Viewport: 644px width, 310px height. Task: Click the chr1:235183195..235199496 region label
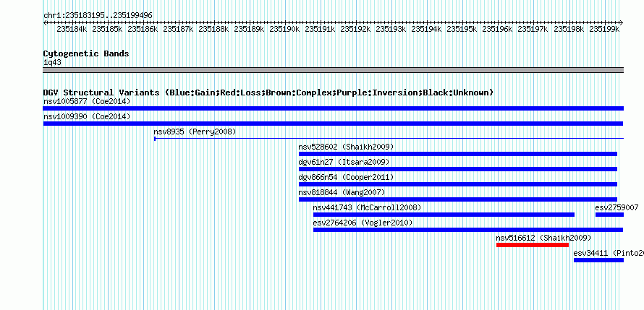tap(98, 16)
